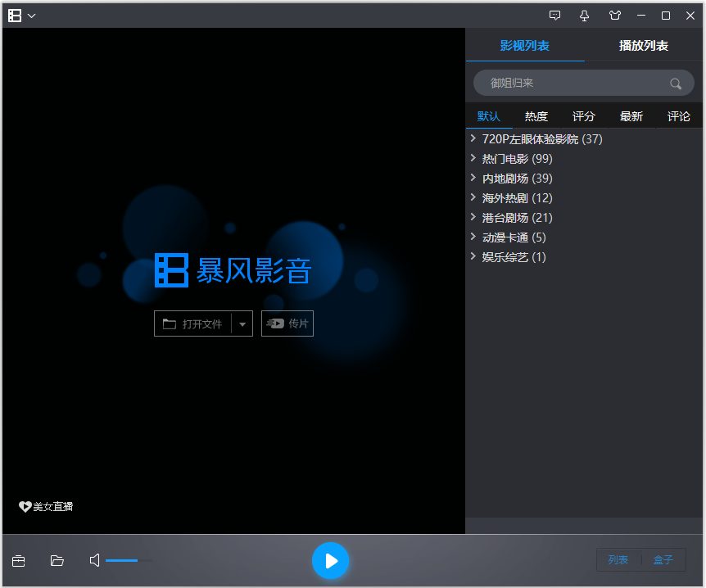
Task: Click the search magnifier icon
Action: pos(676,84)
